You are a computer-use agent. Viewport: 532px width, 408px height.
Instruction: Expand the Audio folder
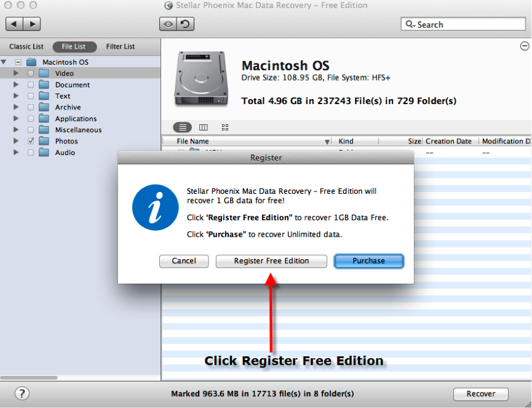[16, 153]
